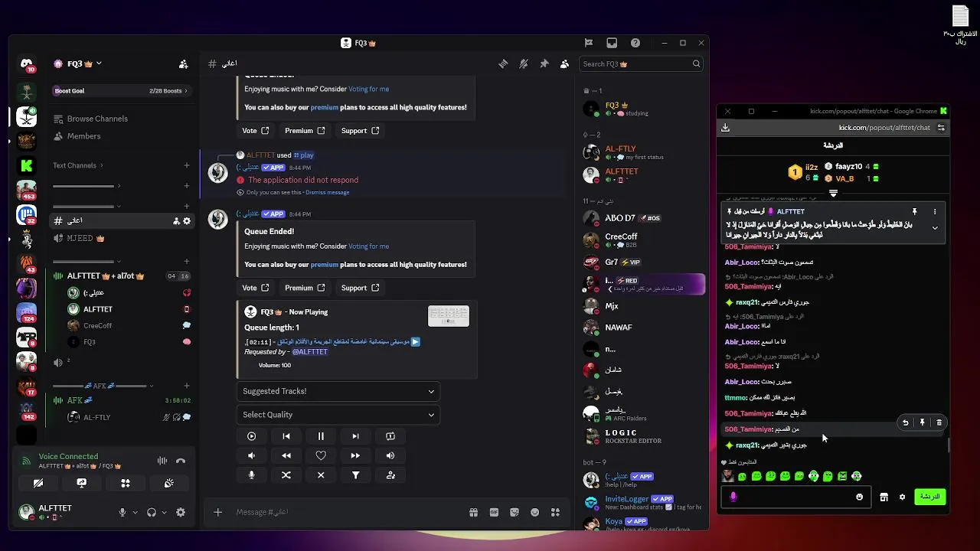
Task: Turn on camera in voice panel
Action: [38, 484]
